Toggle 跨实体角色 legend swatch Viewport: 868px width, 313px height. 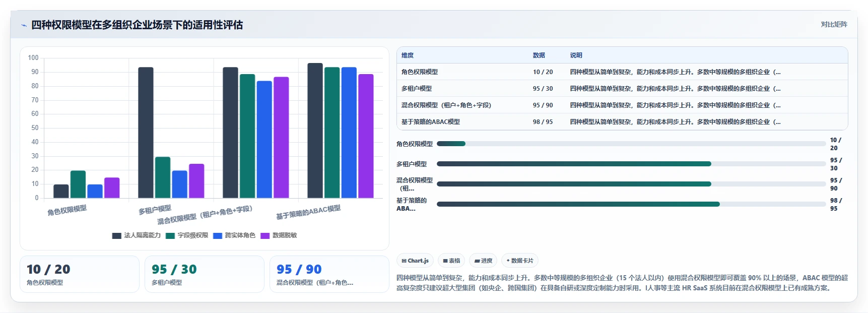218,235
